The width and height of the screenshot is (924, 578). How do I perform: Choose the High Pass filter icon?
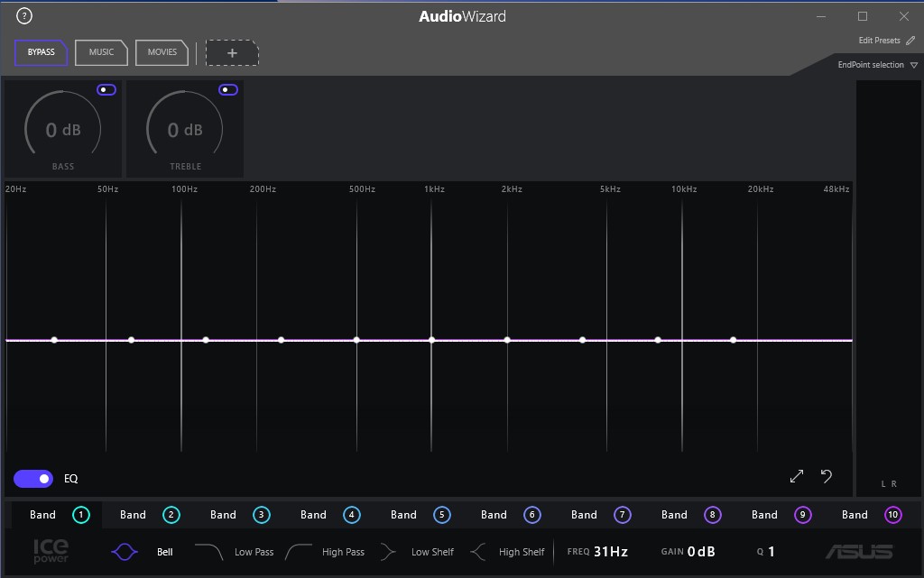(299, 552)
